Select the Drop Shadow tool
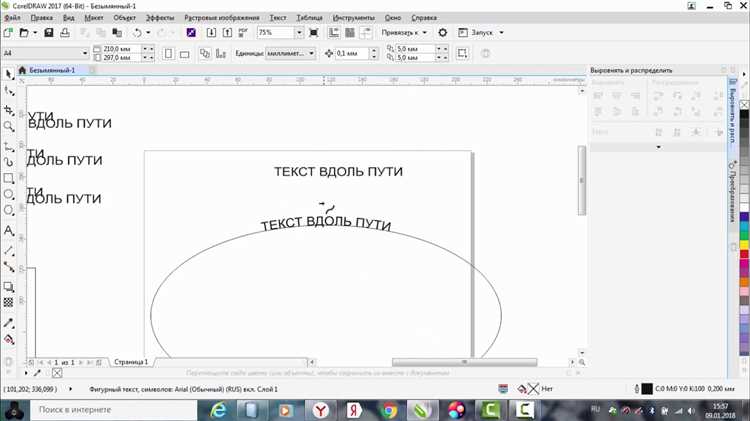This screenshot has width=750, height=421. 9,287
